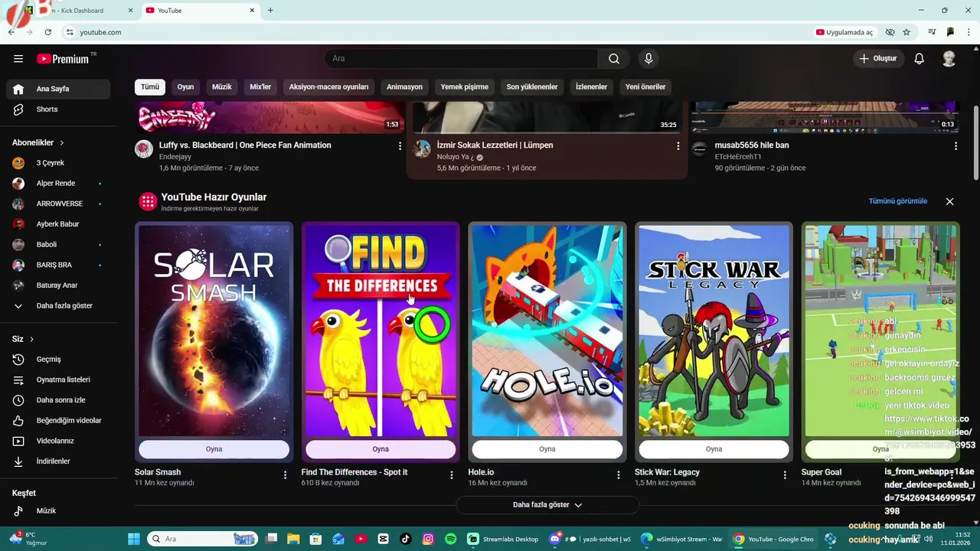This screenshot has width=980, height=551.
Task: Select the Son yüklenenler filter chip
Action: coord(532,86)
